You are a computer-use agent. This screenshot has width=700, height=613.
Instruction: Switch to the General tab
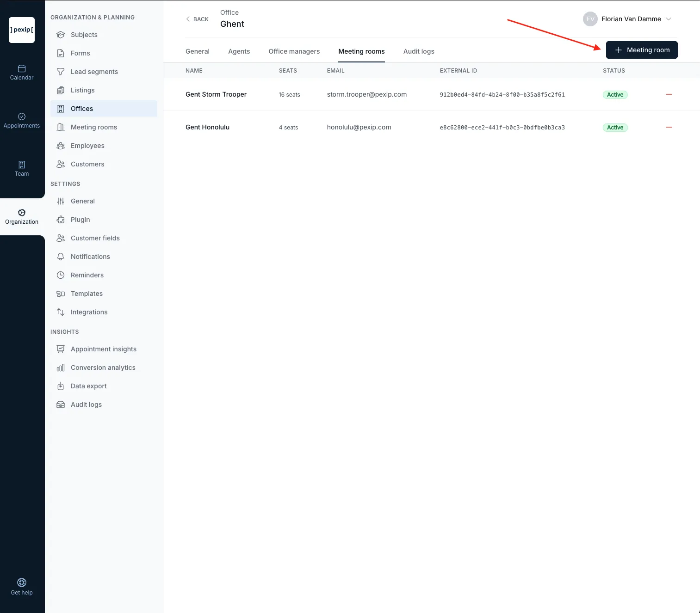point(198,51)
